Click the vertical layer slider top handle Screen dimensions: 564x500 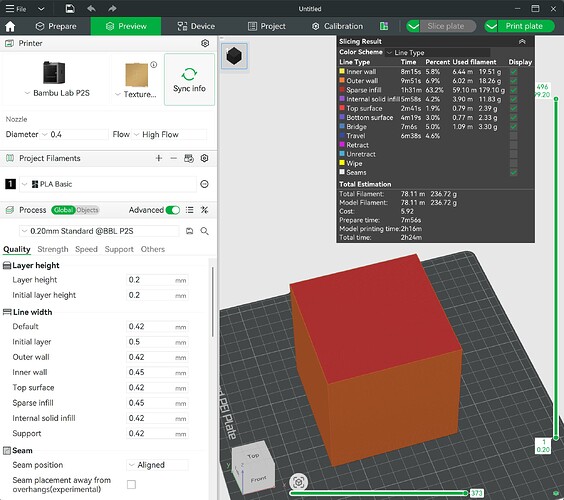pos(556,99)
